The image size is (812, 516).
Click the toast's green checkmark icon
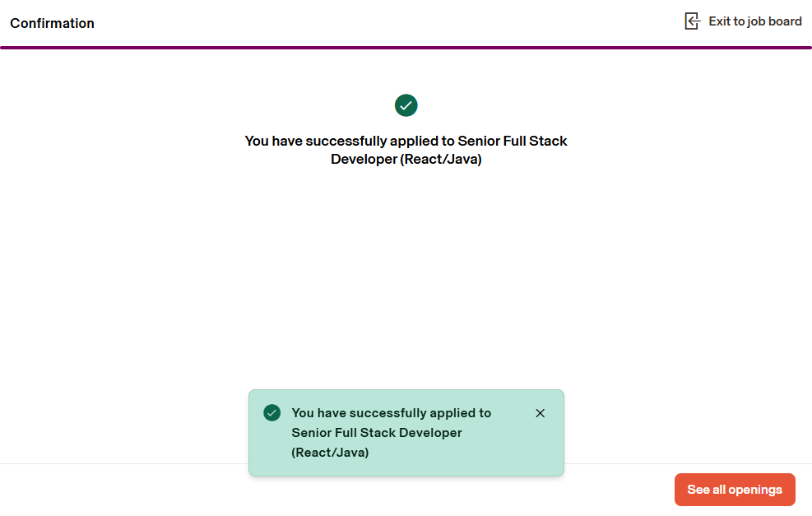pyautogui.click(x=272, y=413)
